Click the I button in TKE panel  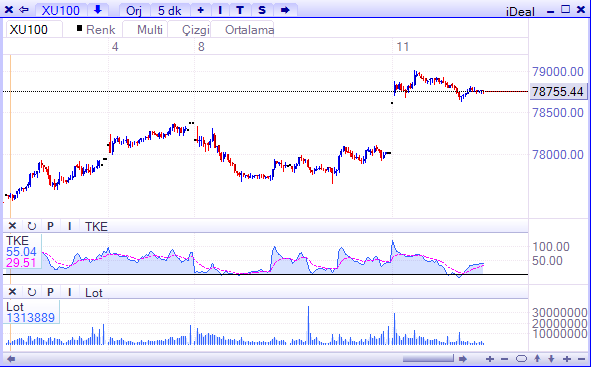tap(69, 226)
